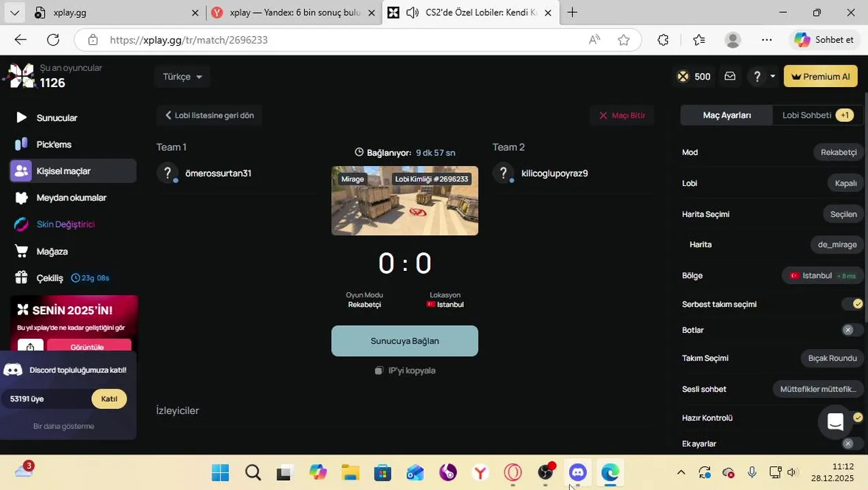Switch to Lobi Sohbeti tab
868x490 pixels.
[x=817, y=115]
